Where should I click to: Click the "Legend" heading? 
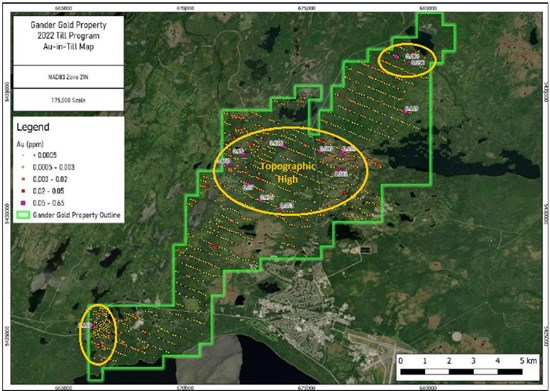point(33,127)
